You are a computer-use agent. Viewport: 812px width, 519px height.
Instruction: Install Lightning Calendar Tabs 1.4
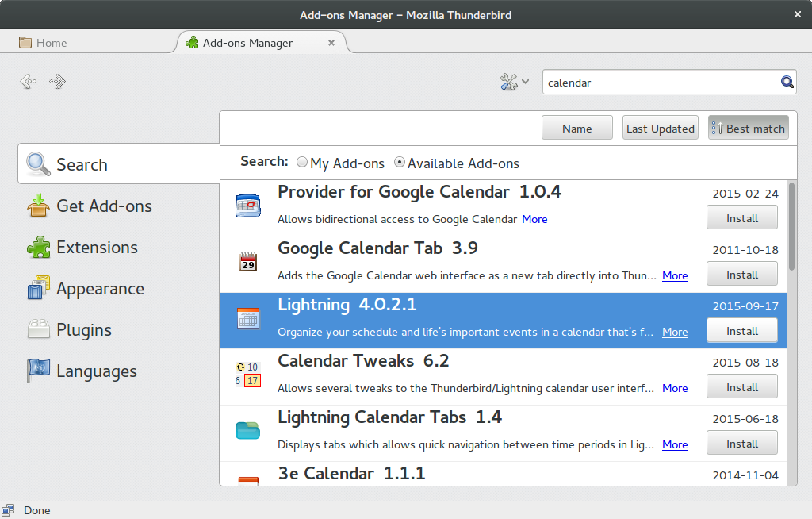click(x=742, y=444)
